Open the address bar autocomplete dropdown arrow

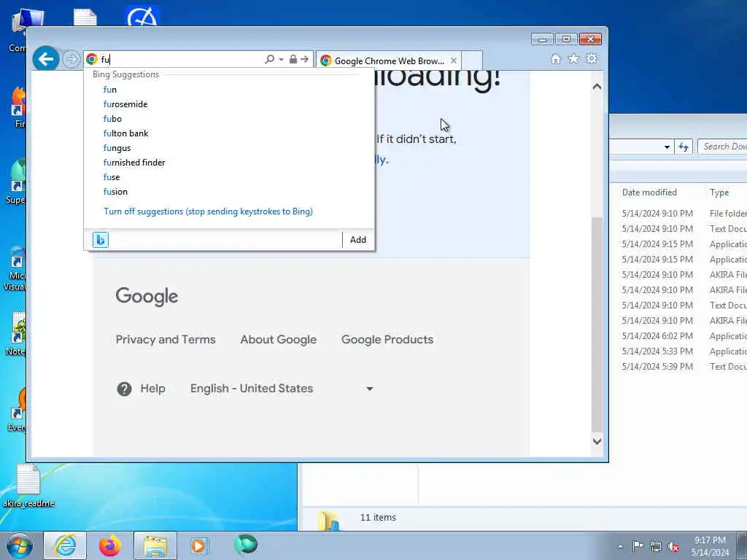click(281, 60)
